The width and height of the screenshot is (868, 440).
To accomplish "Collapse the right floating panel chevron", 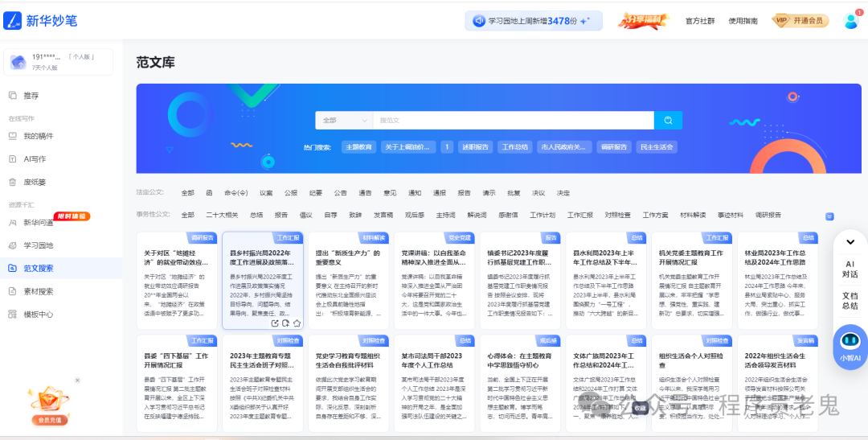I will tap(850, 242).
